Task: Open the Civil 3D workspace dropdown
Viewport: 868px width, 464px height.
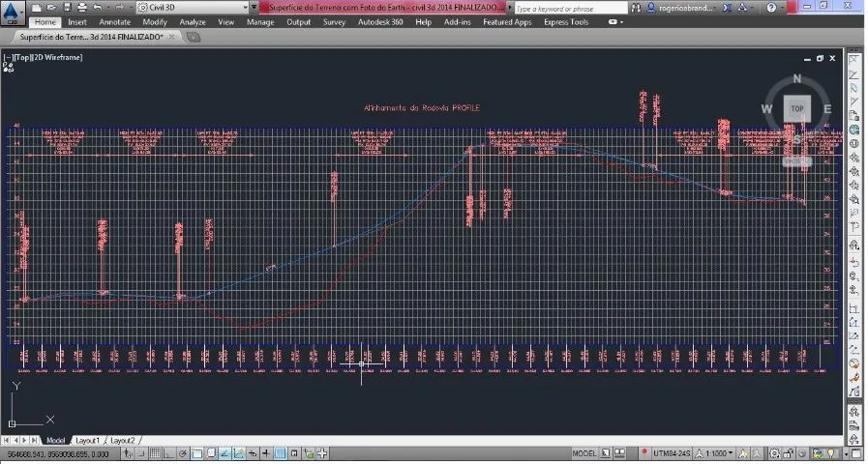Action: click(193, 8)
